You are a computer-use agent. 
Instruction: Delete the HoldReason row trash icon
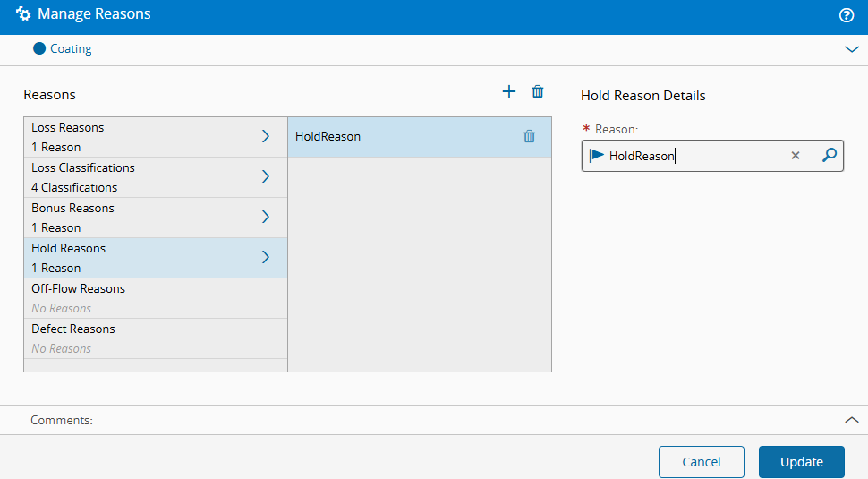tap(529, 136)
